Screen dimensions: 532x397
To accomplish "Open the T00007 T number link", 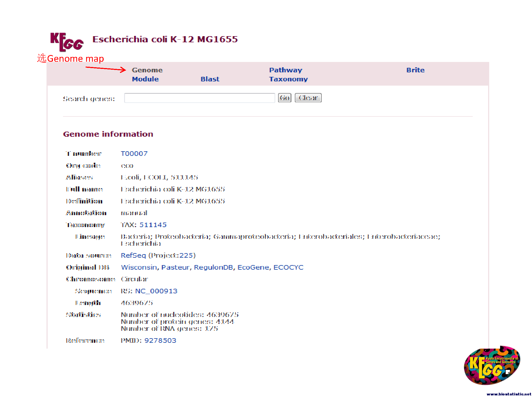I will click(134, 154).
